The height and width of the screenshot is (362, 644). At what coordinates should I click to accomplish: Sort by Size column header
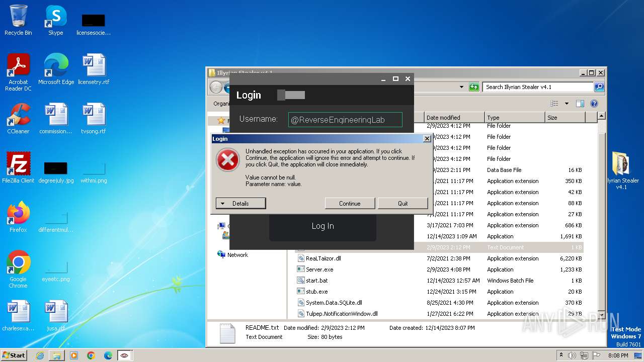tap(565, 118)
